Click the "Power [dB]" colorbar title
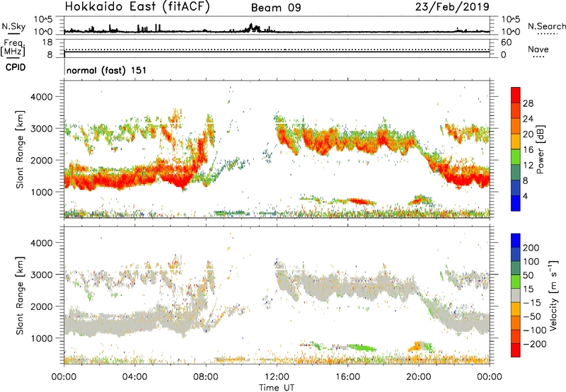This screenshot has height=392, width=566. (x=540, y=149)
